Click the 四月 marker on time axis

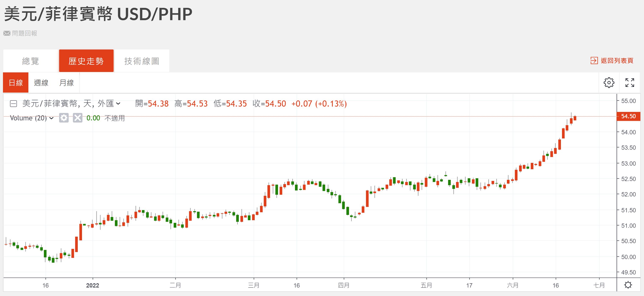pyautogui.click(x=344, y=285)
